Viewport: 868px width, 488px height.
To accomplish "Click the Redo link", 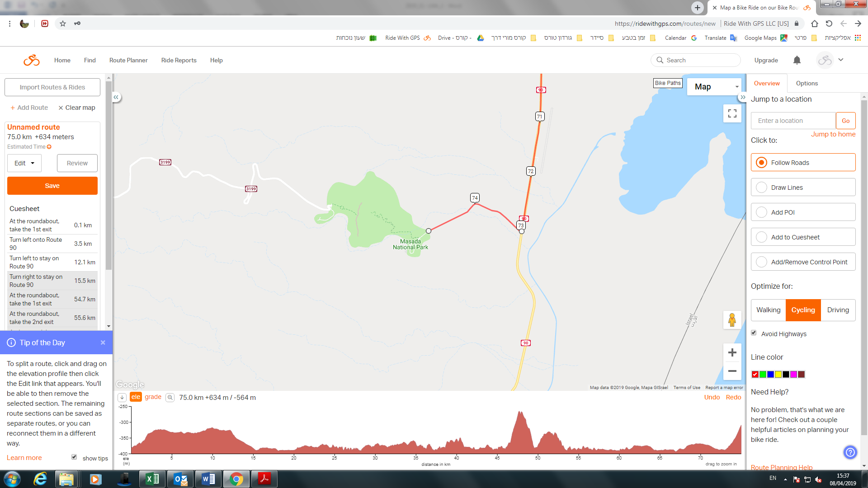I will tap(734, 397).
